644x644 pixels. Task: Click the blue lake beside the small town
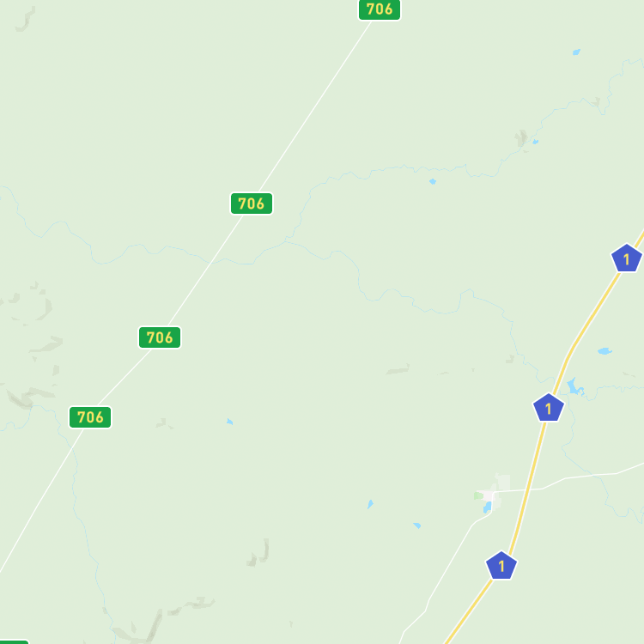pos(487,507)
